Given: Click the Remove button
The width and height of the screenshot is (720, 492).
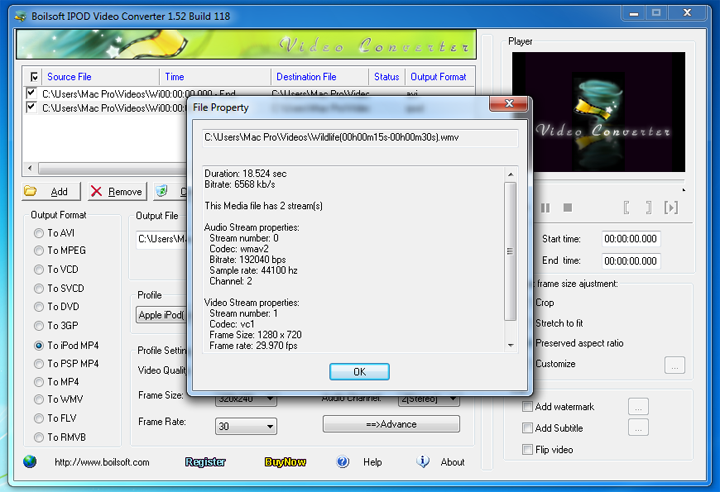Looking at the screenshot, I should tap(117, 191).
